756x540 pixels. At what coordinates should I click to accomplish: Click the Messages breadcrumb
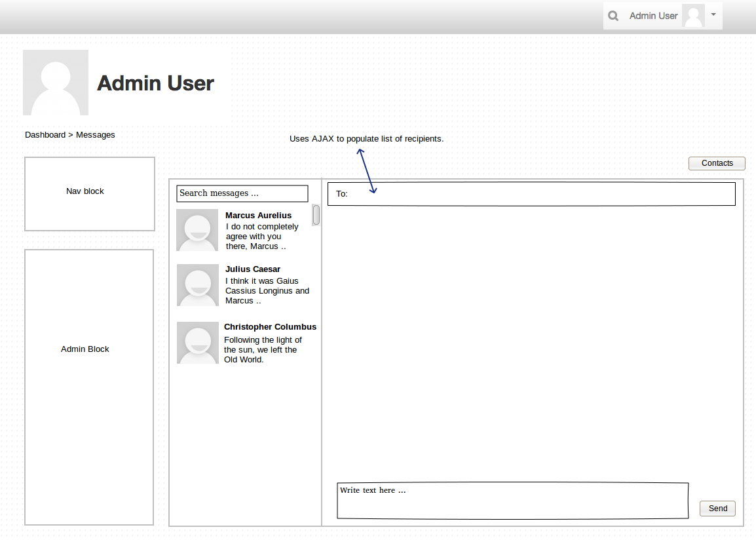tap(96, 135)
